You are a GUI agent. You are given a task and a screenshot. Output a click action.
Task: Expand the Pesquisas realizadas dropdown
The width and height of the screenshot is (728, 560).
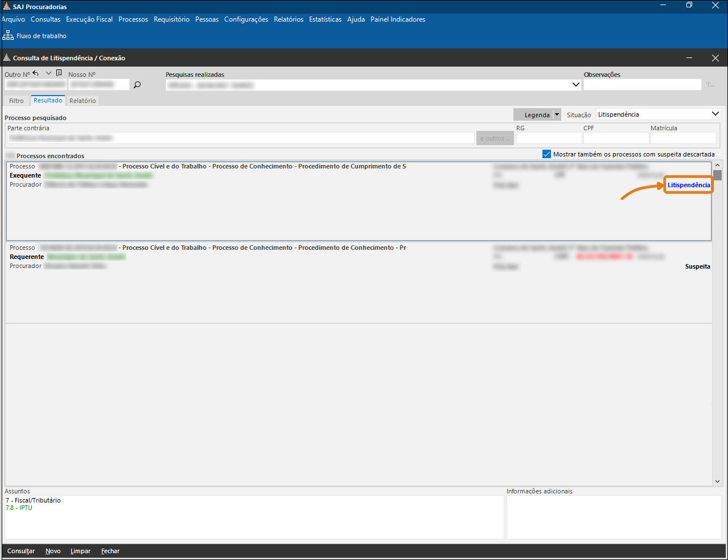575,85
